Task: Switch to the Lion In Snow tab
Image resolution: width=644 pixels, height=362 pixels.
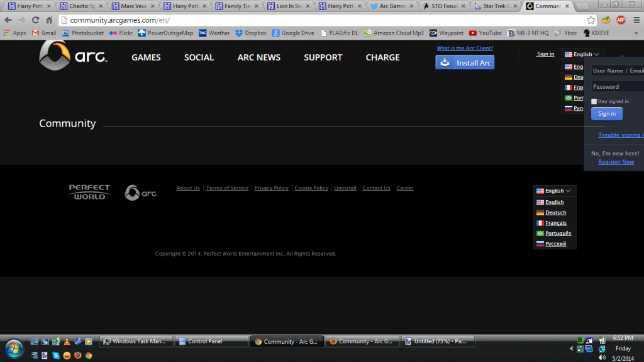Action: point(289,6)
